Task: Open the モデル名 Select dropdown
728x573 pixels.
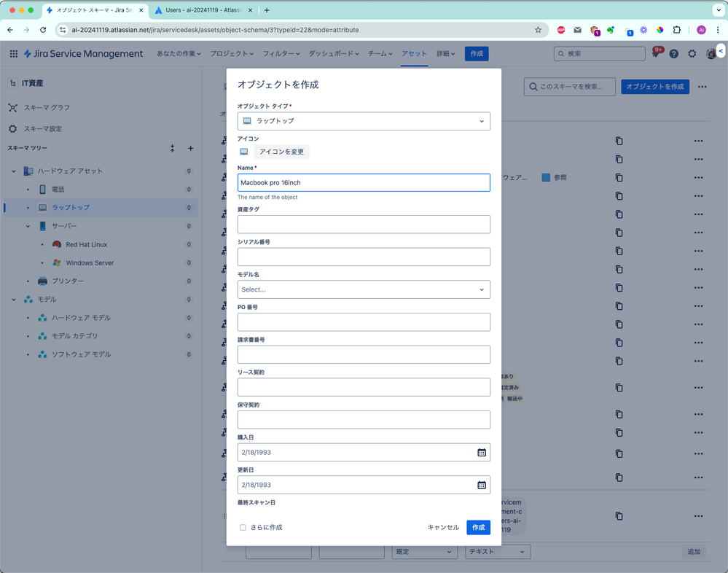Action: tap(364, 289)
